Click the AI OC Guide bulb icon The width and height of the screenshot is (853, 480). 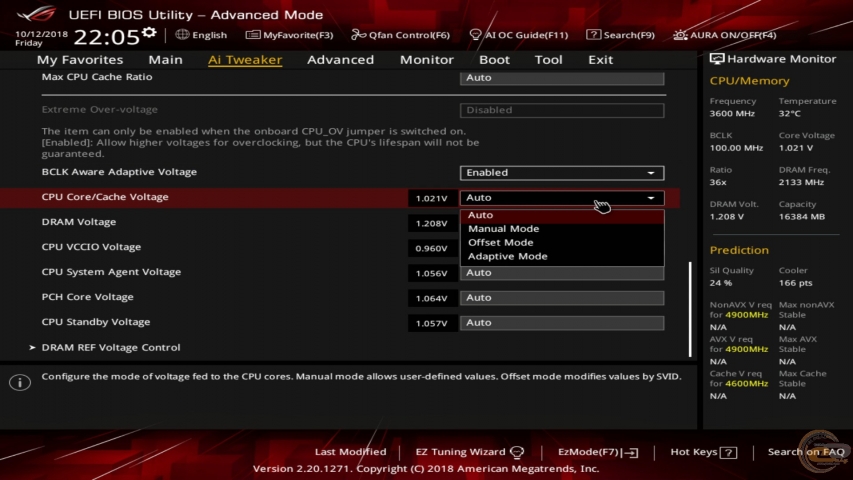tap(475, 35)
